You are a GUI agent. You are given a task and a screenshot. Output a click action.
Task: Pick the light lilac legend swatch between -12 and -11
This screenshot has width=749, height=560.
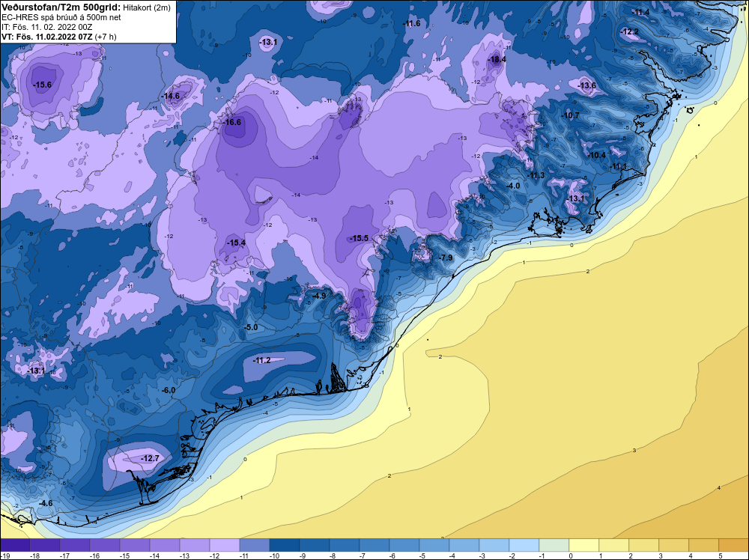(225, 545)
